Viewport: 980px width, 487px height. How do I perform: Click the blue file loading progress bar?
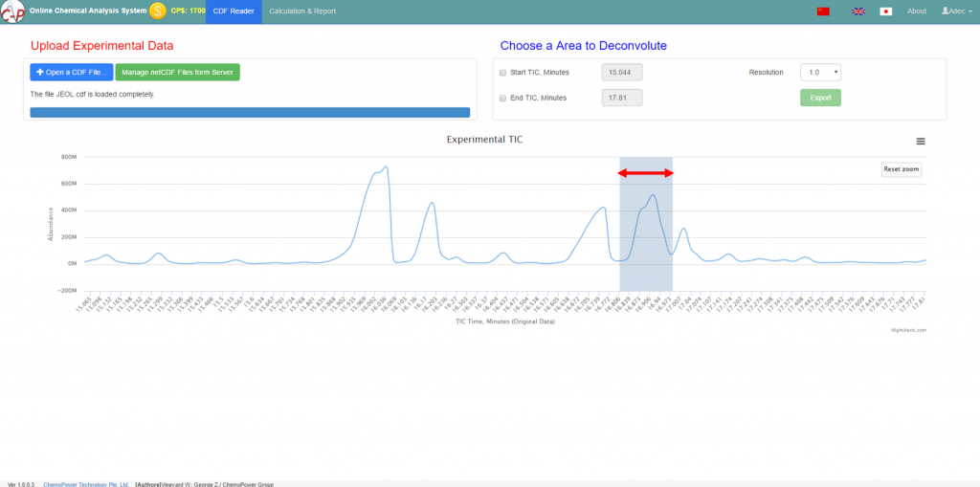(250, 112)
